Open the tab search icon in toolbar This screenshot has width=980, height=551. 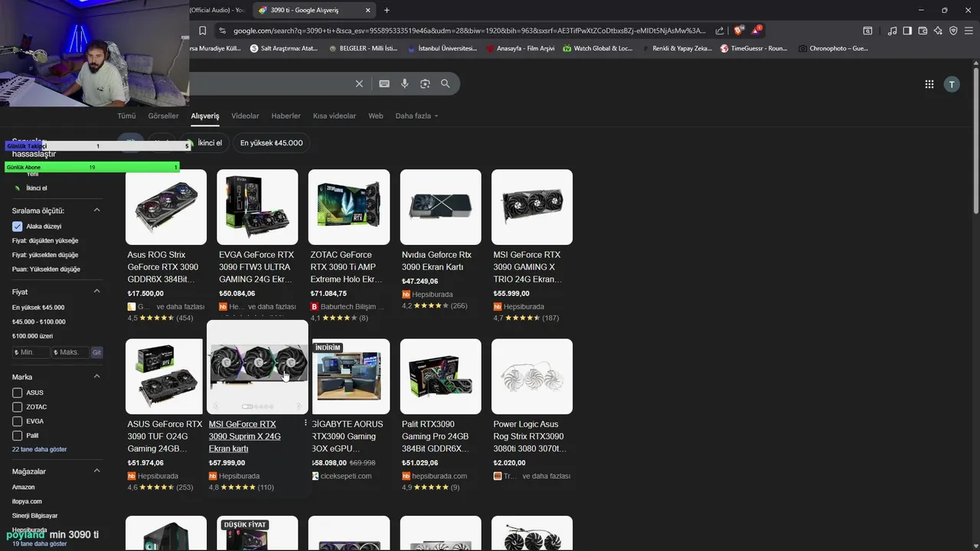pyautogui.click(x=867, y=31)
